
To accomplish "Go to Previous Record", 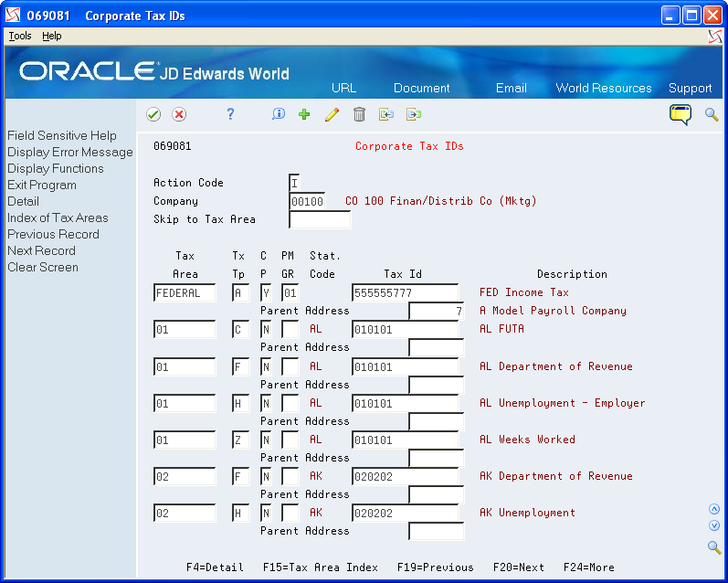I will pyautogui.click(x=53, y=234).
